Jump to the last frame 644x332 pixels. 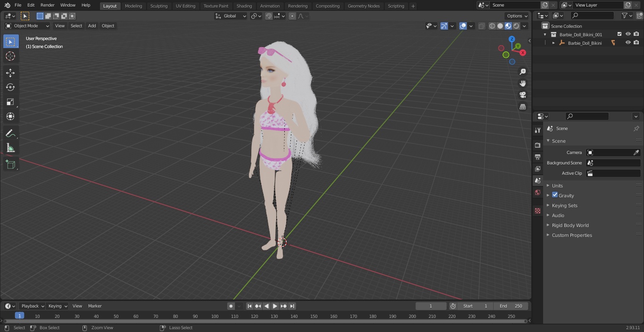coord(292,306)
